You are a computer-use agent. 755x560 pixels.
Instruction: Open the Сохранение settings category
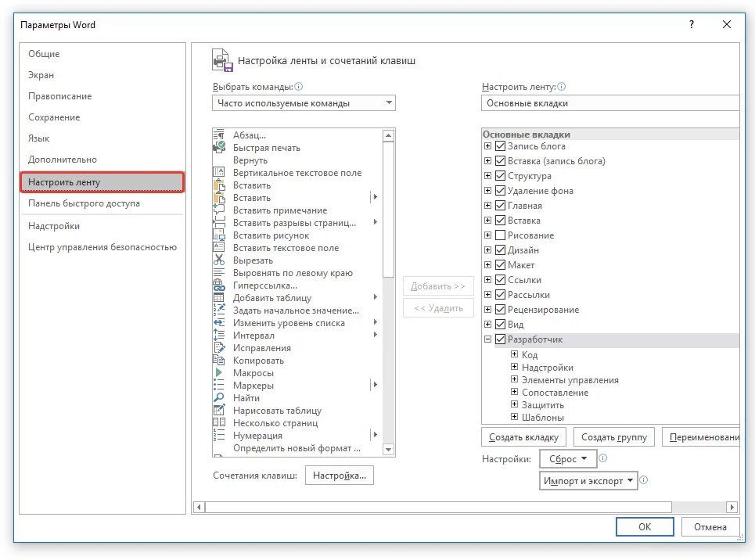pos(102,117)
